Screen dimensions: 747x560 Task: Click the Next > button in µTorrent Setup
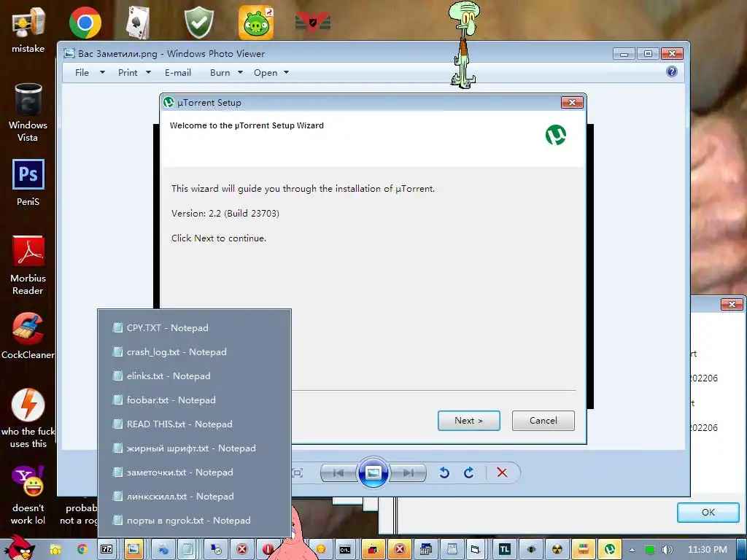(x=469, y=421)
